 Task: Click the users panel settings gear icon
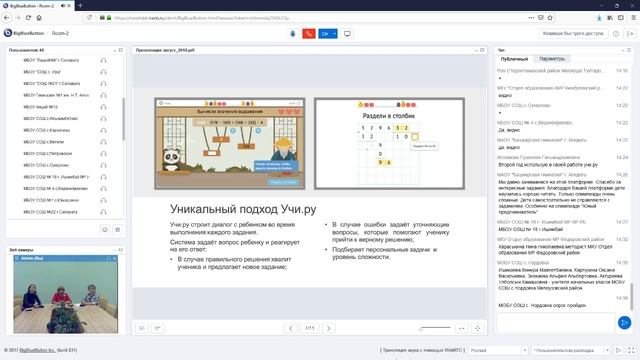point(118,229)
